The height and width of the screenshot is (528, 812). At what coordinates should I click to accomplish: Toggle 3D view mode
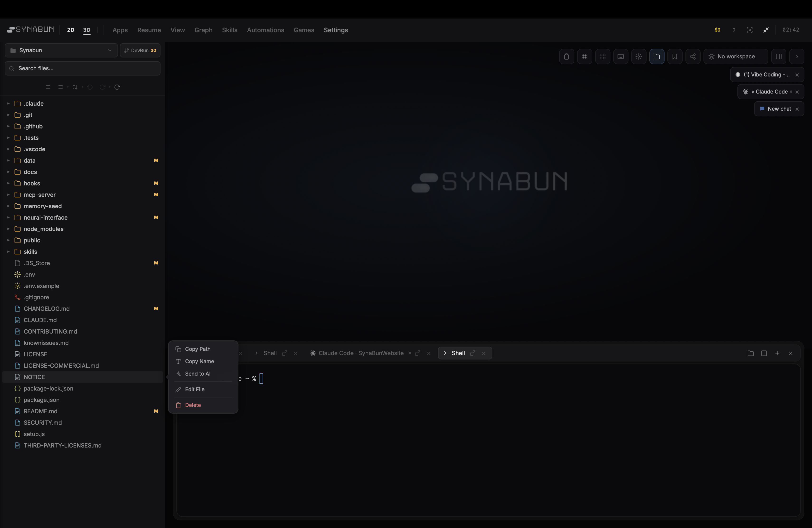point(87,30)
